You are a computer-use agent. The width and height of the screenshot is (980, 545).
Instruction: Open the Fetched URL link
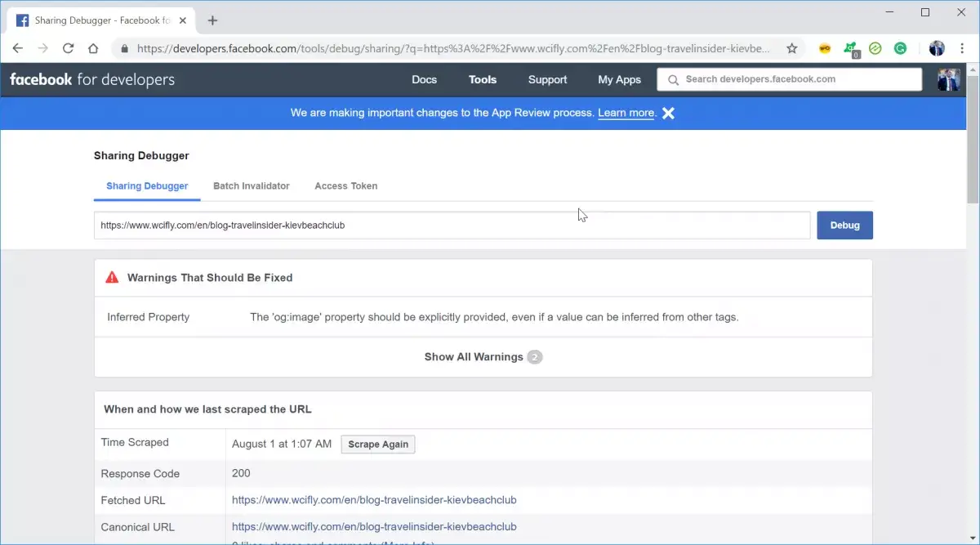tap(374, 500)
